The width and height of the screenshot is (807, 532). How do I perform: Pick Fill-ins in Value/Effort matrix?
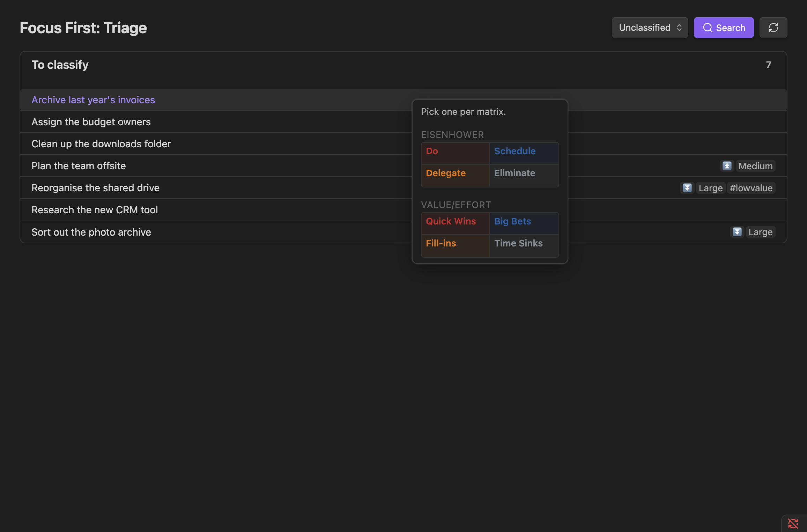(x=455, y=246)
